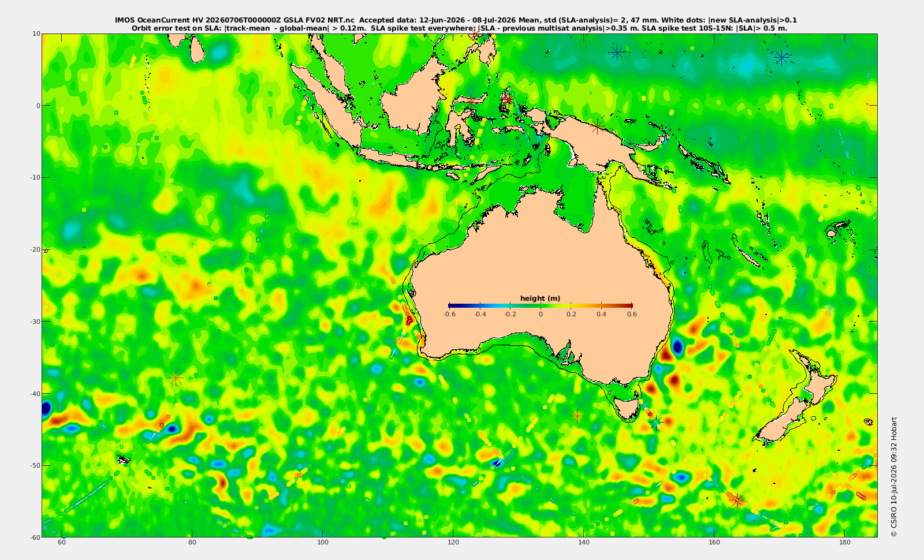924x560 pixels.
Task: Click the longitude axis label '140'
Action: (x=584, y=543)
